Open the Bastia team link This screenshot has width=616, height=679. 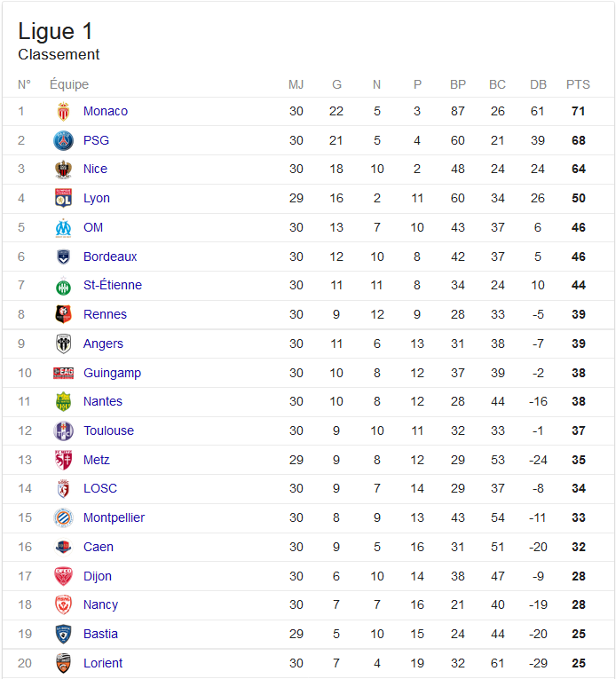(x=100, y=634)
